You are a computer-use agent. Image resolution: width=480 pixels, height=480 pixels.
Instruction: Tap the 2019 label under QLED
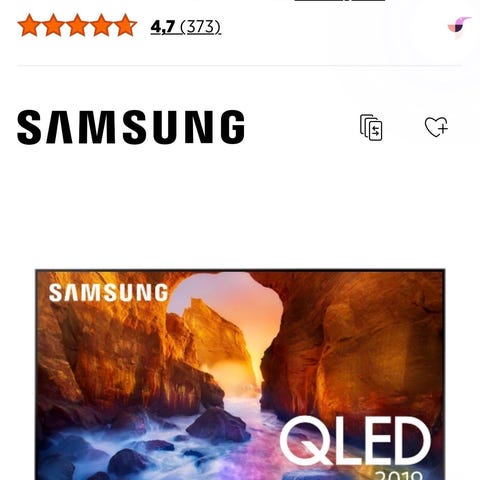tap(399, 475)
